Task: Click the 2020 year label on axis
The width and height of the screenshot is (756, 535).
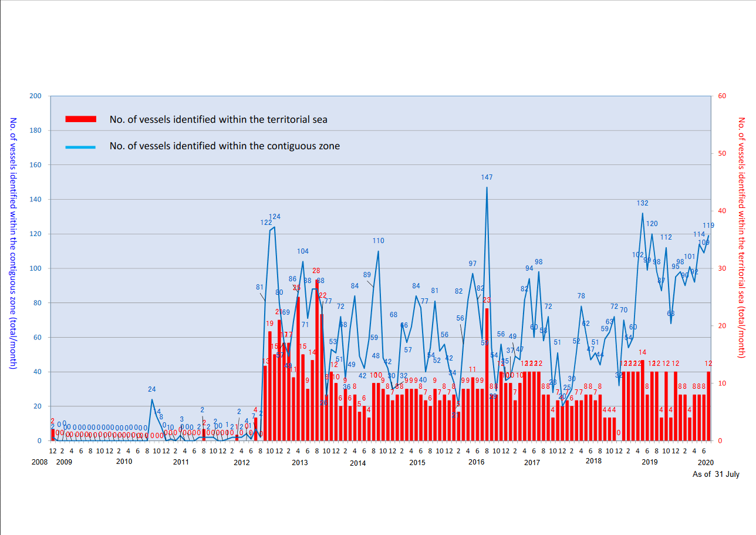Action: click(707, 462)
